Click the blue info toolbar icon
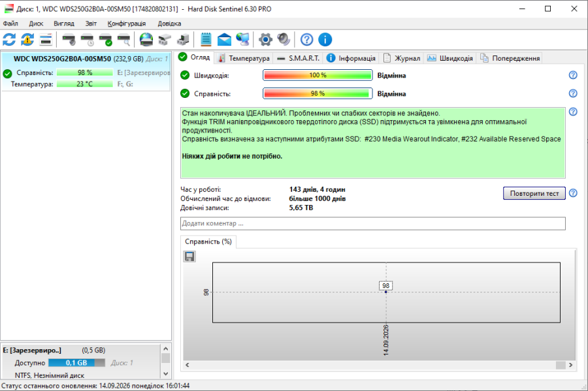This screenshot has height=391, width=588. coord(325,39)
